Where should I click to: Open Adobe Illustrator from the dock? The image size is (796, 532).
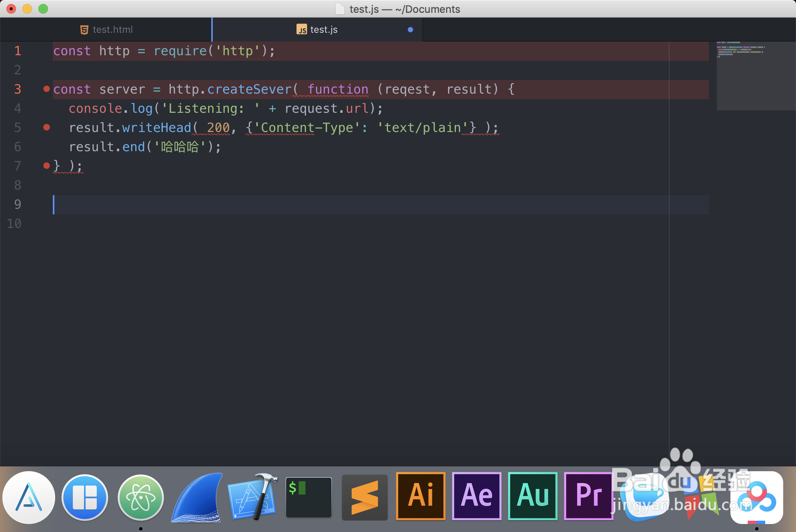click(420, 496)
